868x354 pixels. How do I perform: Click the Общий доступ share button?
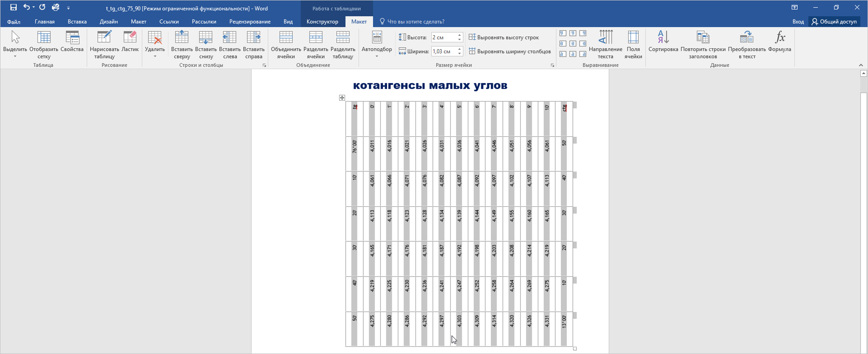pyautogui.click(x=834, y=21)
